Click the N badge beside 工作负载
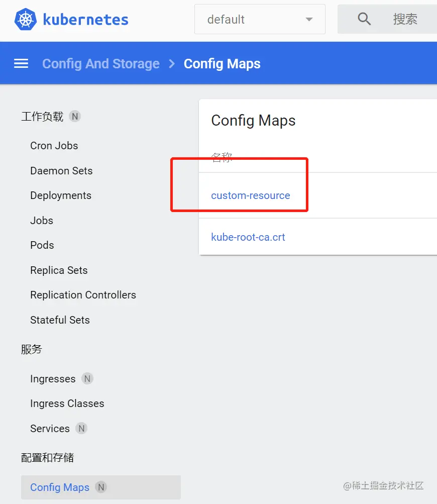The width and height of the screenshot is (437, 504). tap(75, 117)
